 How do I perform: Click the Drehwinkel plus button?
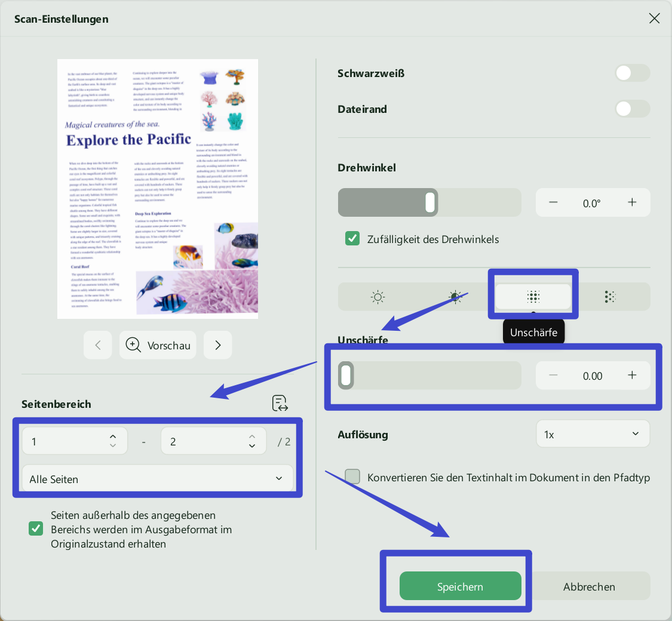[632, 202]
